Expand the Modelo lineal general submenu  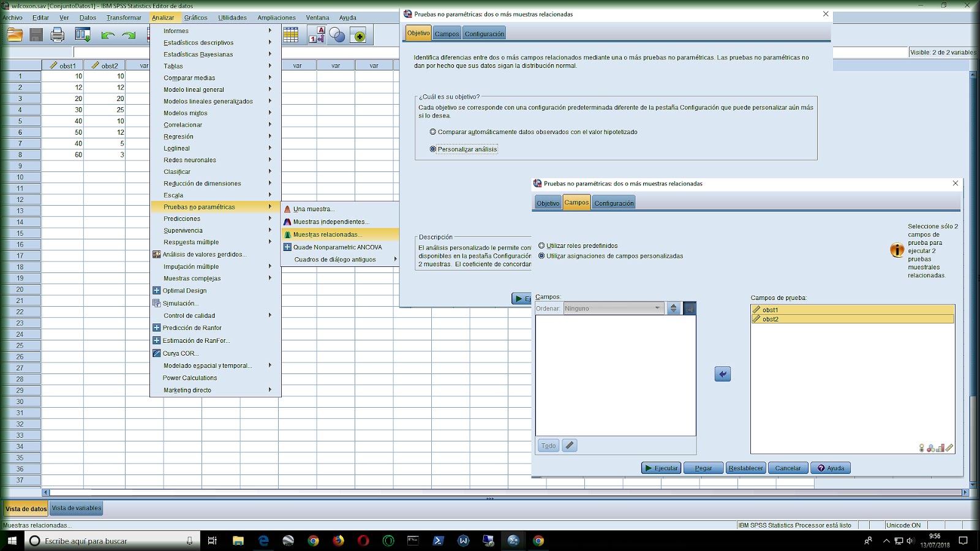(x=216, y=89)
